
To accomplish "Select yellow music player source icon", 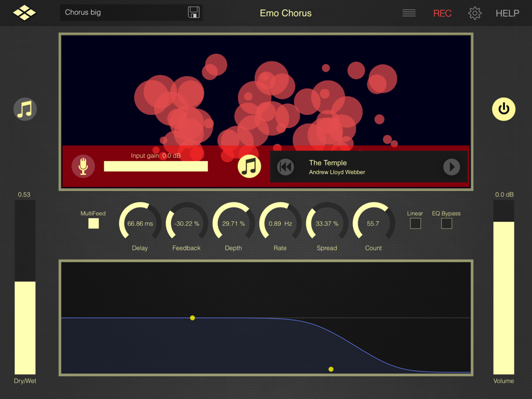I will 250,166.
